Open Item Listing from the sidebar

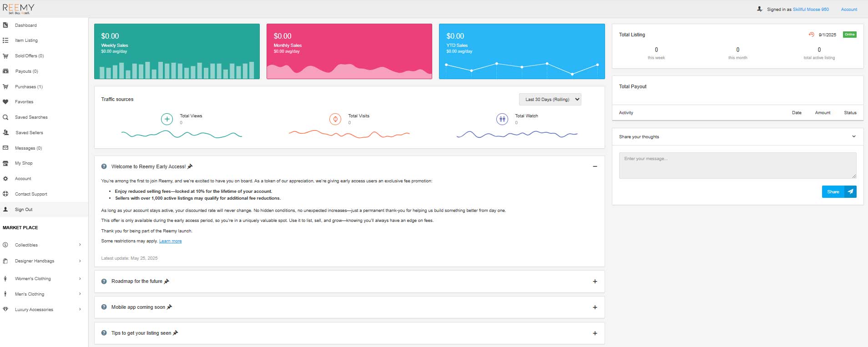click(x=26, y=40)
